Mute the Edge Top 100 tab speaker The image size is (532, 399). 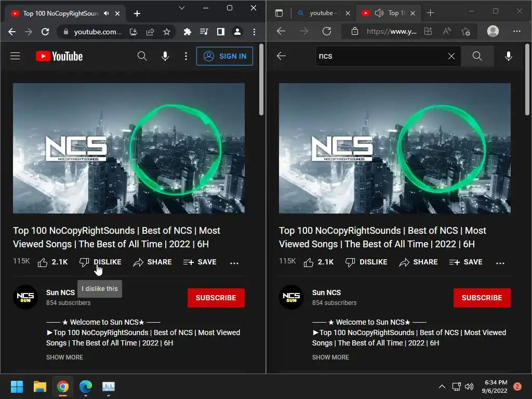tap(379, 13)
